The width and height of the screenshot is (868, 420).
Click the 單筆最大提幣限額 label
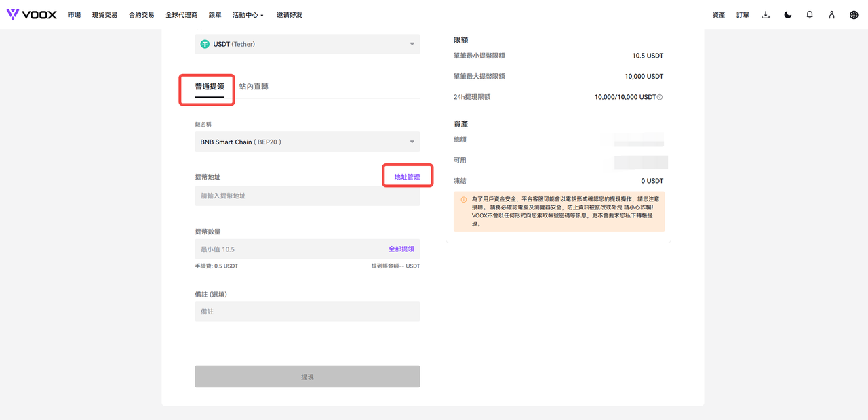[479, 77]
